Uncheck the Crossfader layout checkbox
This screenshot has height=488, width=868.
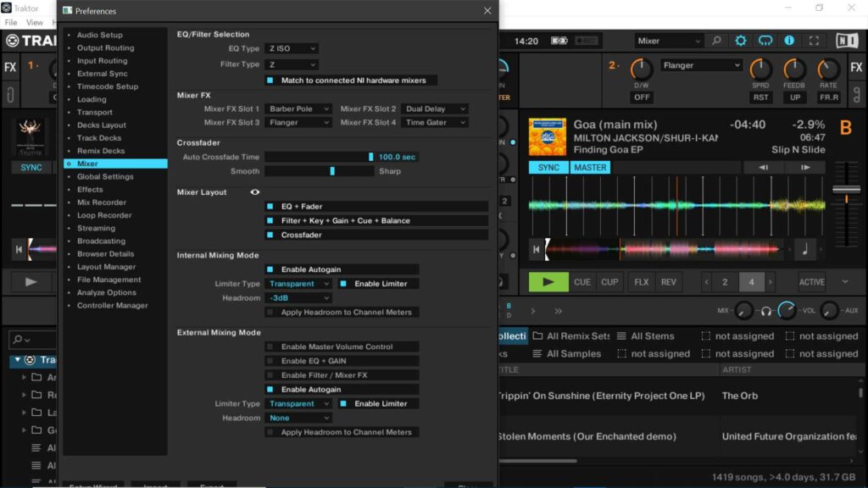pyautogui.click(x=270, y=235)
